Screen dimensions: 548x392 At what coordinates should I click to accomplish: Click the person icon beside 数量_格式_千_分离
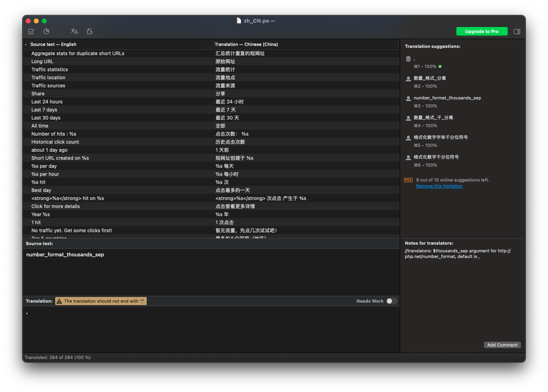coord(408,118)
